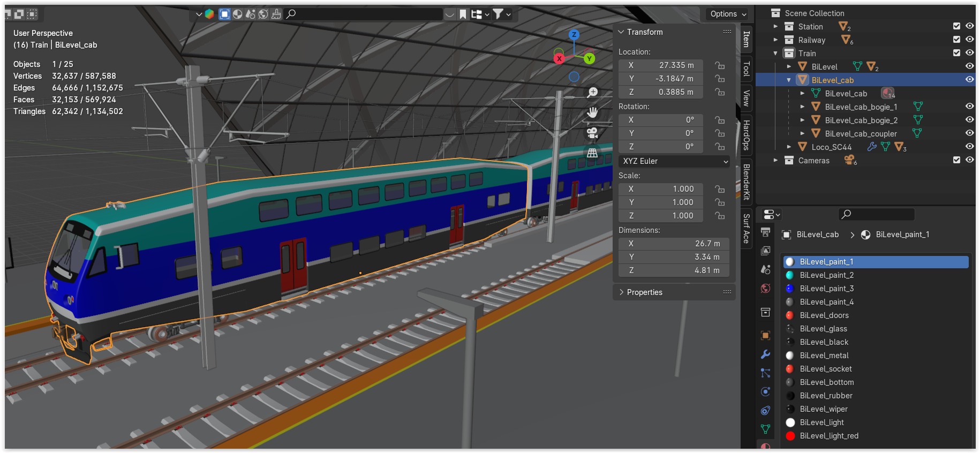Hide BiLevel_cab_bogie_1 with its eye icon

tap(969, 107)
